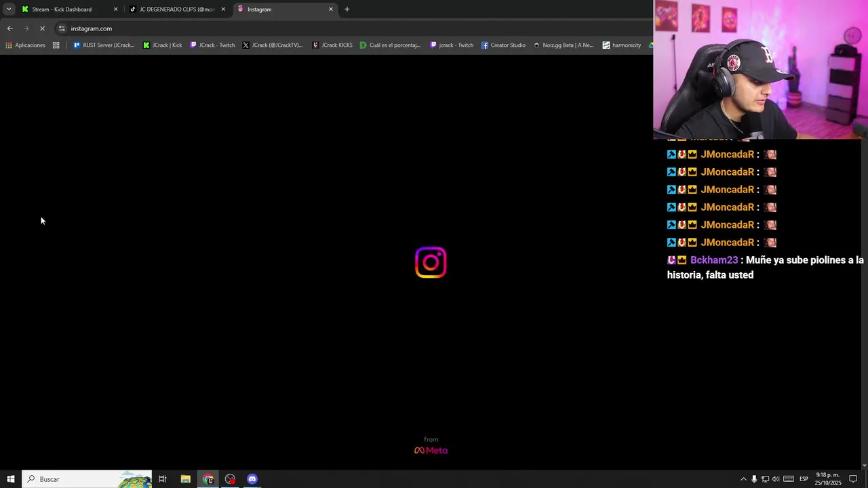Screen dimensions: 868x488
Task: Open the Creator Studio bookmark
Action: (503, 45)
